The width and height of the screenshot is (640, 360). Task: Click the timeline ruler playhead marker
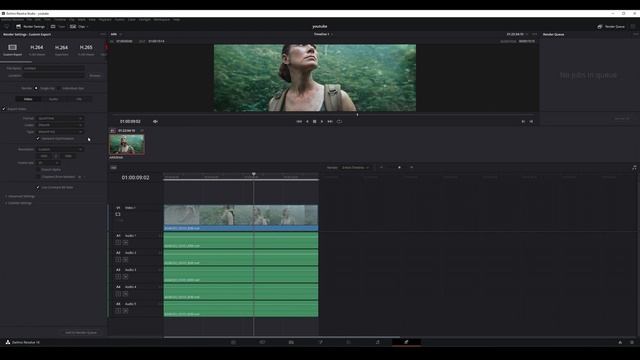pos(253,174)
